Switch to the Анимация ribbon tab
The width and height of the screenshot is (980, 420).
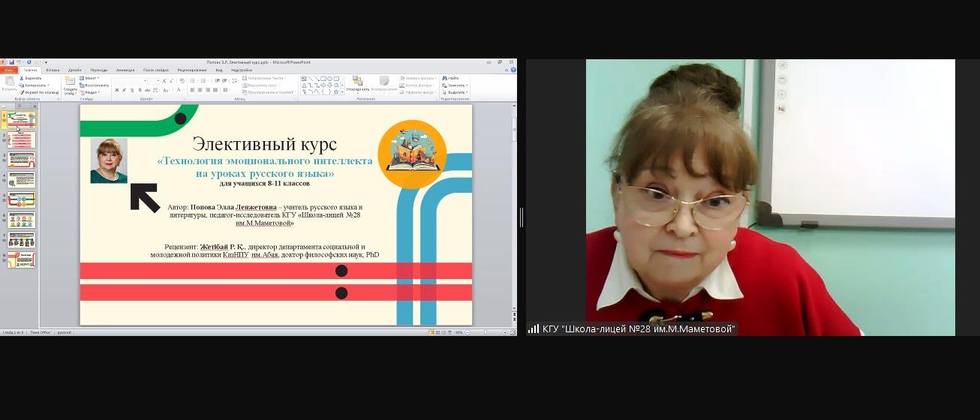point(125,70)
